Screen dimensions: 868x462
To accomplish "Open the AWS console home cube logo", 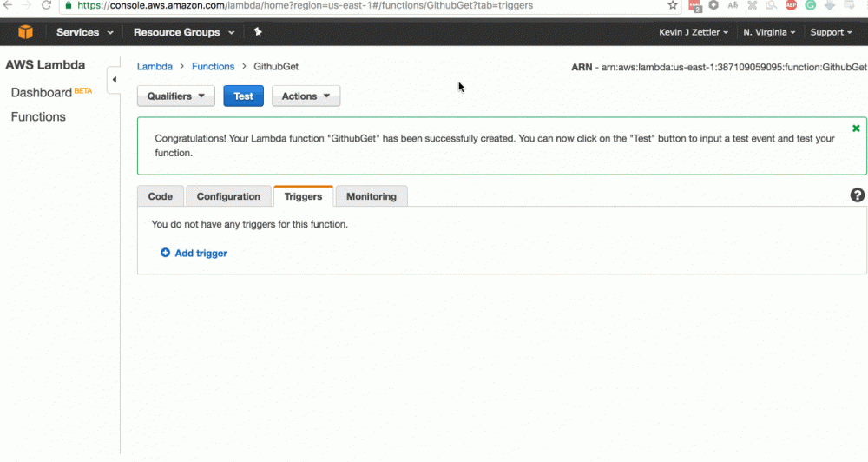I will 25,32.
